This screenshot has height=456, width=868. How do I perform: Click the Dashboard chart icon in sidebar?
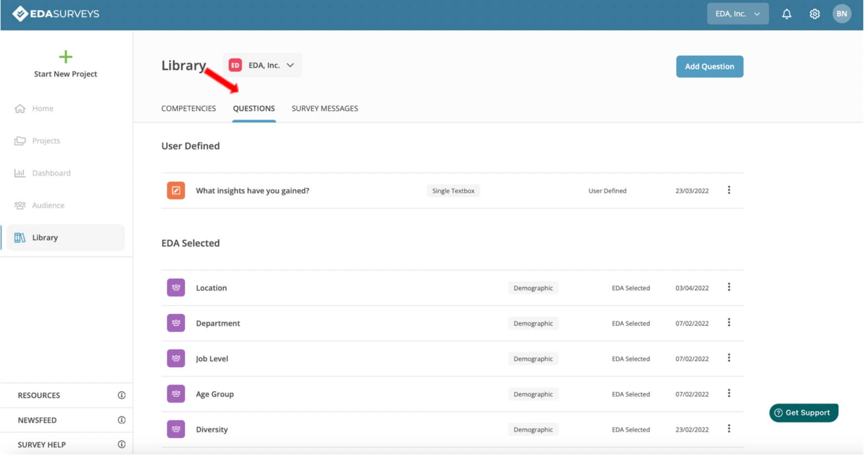tap(20, 173)
